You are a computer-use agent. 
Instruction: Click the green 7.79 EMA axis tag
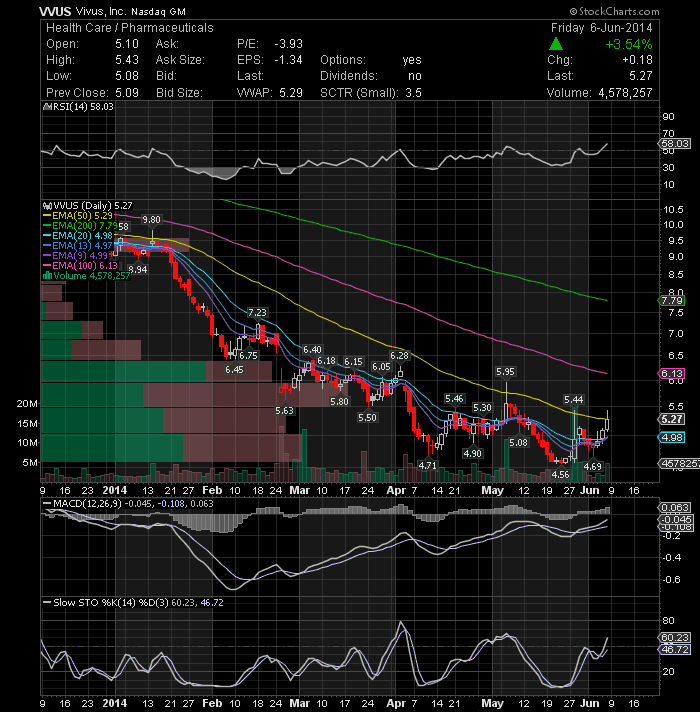coord(671,301)
